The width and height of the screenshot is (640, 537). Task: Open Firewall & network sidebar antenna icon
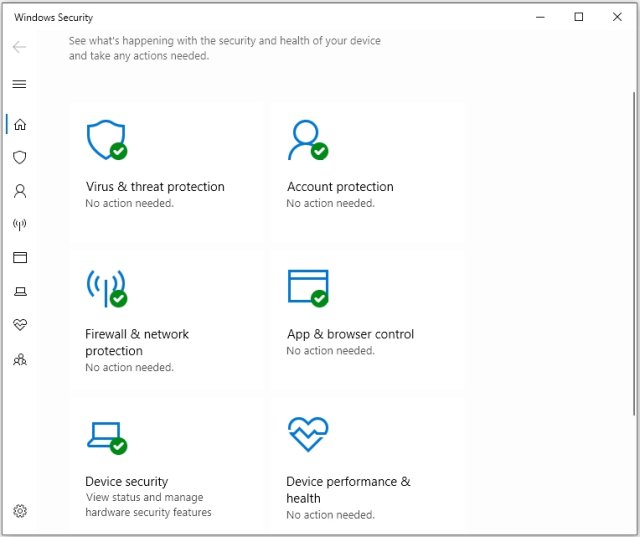point(20,224)
